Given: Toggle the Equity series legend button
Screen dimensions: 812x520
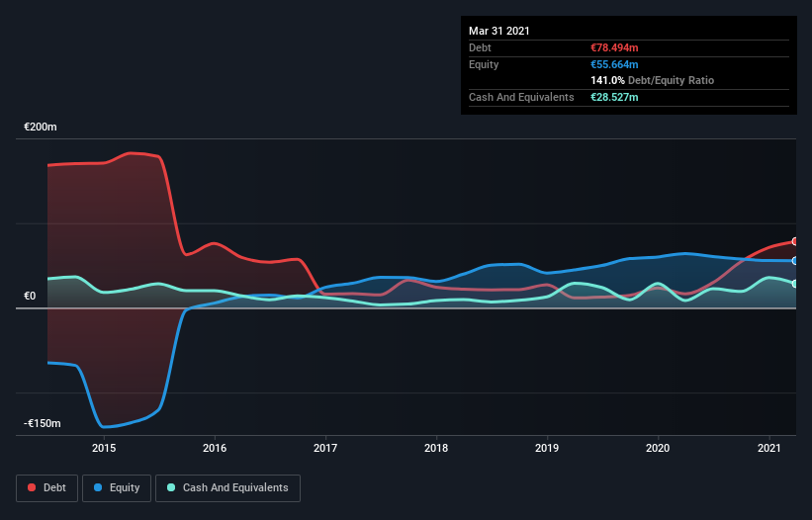Looking at the screenshot, I should (117, 488).
